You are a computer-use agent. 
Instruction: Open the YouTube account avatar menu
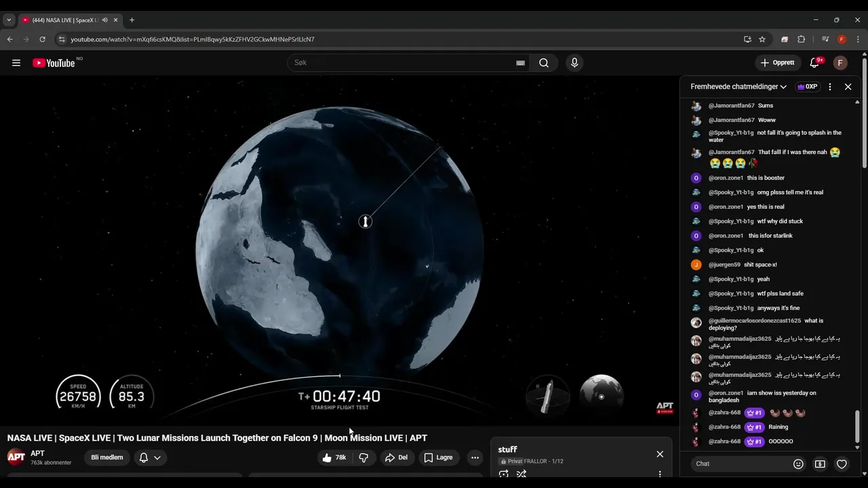coord(840,63)
